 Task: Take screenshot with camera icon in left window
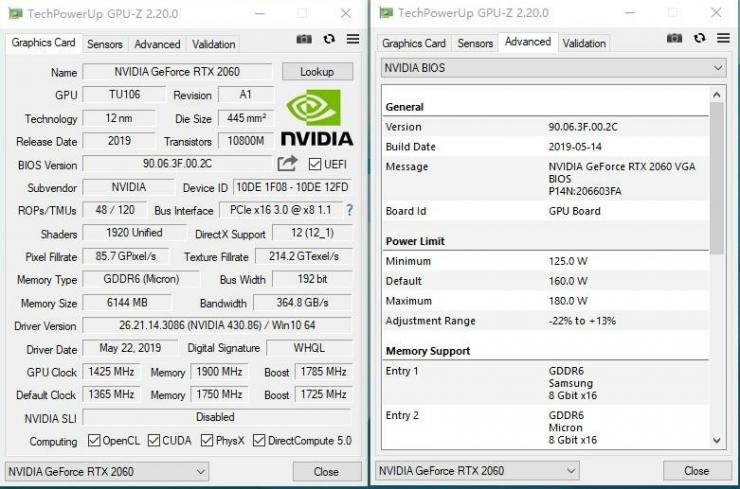[x=304, y=39]
